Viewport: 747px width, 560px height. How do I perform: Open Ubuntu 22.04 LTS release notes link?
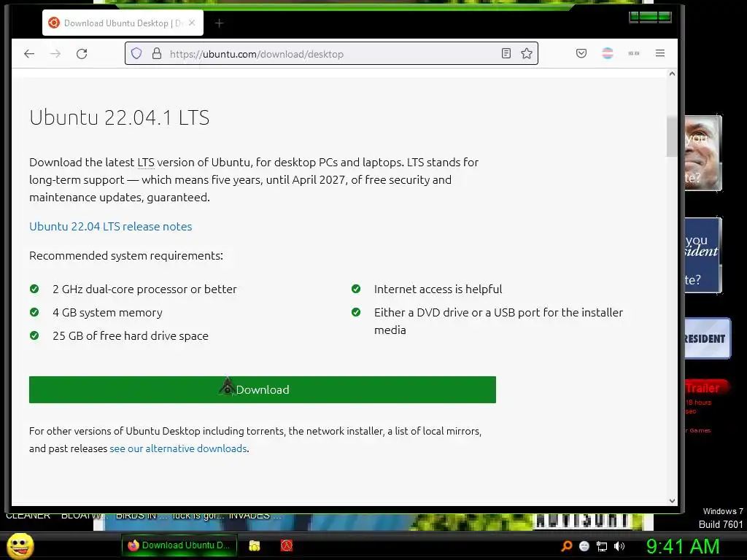111,226
